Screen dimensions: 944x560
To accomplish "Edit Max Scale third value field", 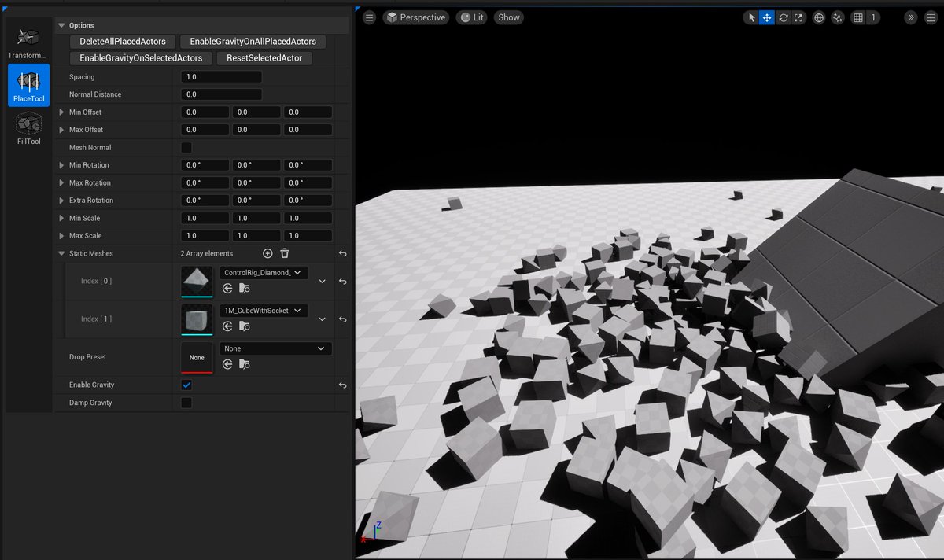I will pos(308,236).
